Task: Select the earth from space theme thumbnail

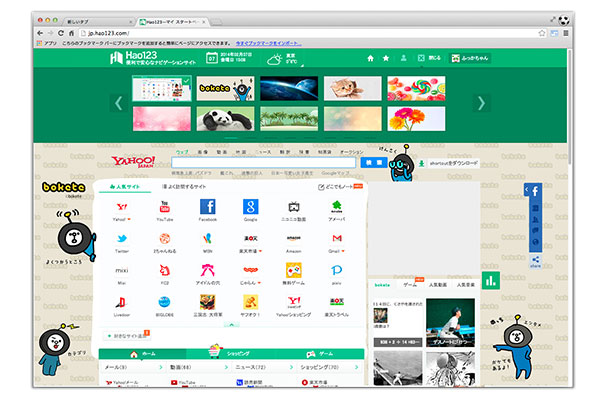Action: (x=289, y=88)
